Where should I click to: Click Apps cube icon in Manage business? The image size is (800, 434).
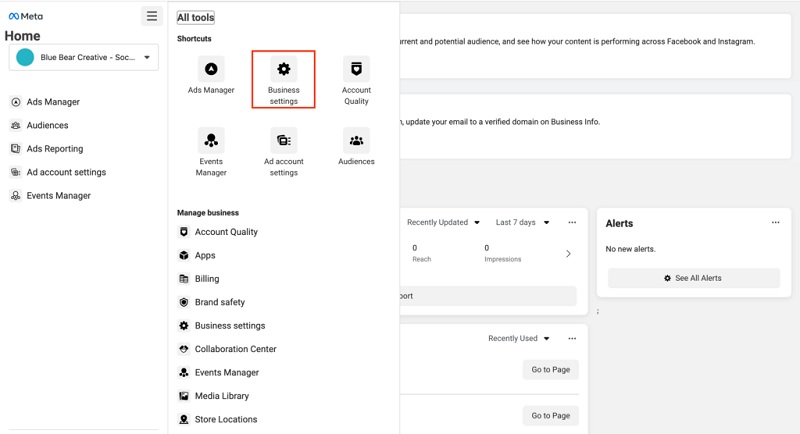point(184,256)
